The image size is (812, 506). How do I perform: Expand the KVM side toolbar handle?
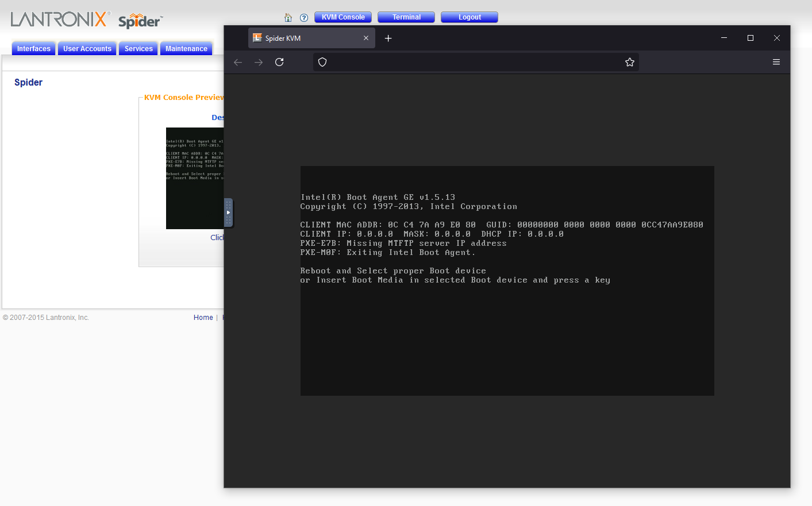coord(228,213)
